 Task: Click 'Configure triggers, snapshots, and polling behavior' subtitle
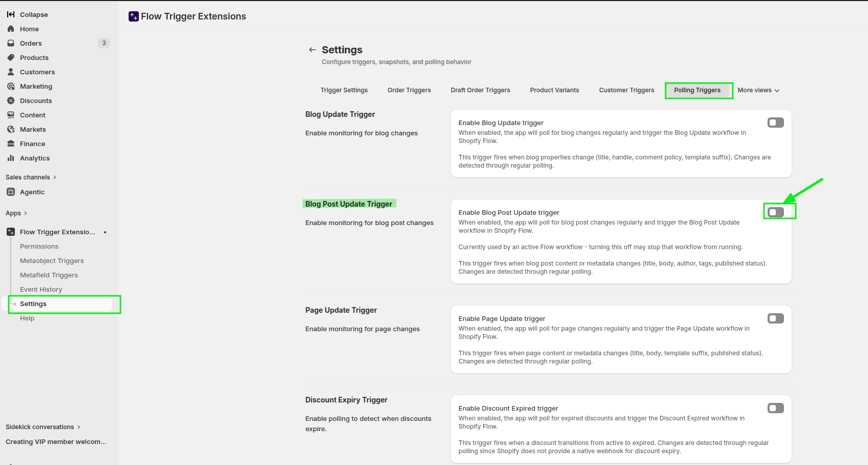pyautogui.click(x=397, y=62)
